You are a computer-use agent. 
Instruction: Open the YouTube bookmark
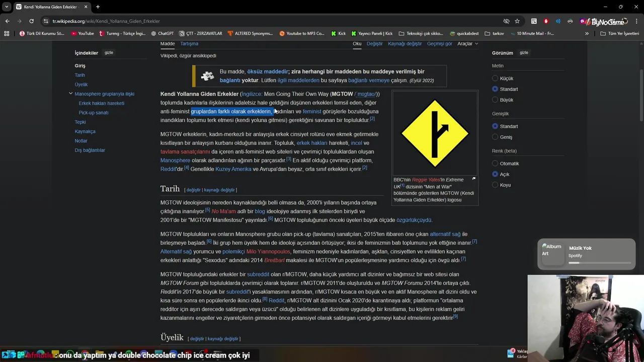83,33
